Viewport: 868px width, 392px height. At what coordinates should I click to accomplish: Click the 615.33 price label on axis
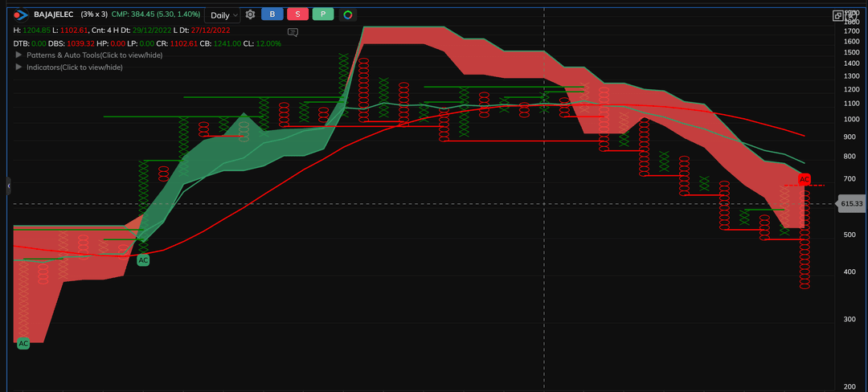pos(851,204)
